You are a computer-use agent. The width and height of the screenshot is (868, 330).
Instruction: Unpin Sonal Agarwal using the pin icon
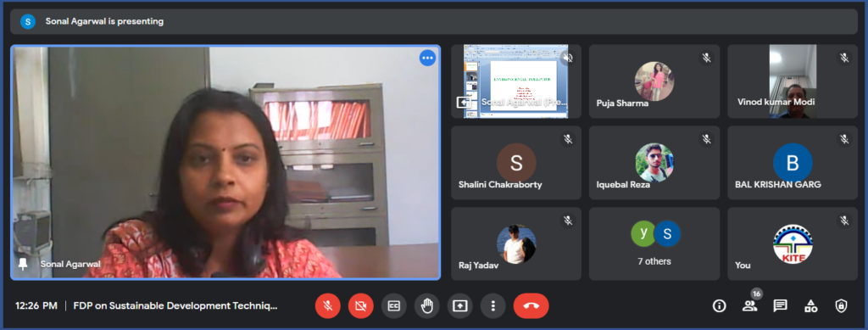click(x=23, y=264)
